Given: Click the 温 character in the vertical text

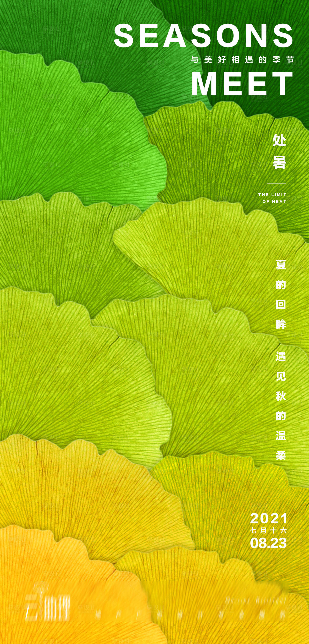Looking at the screenshot, I should point(281,435).
